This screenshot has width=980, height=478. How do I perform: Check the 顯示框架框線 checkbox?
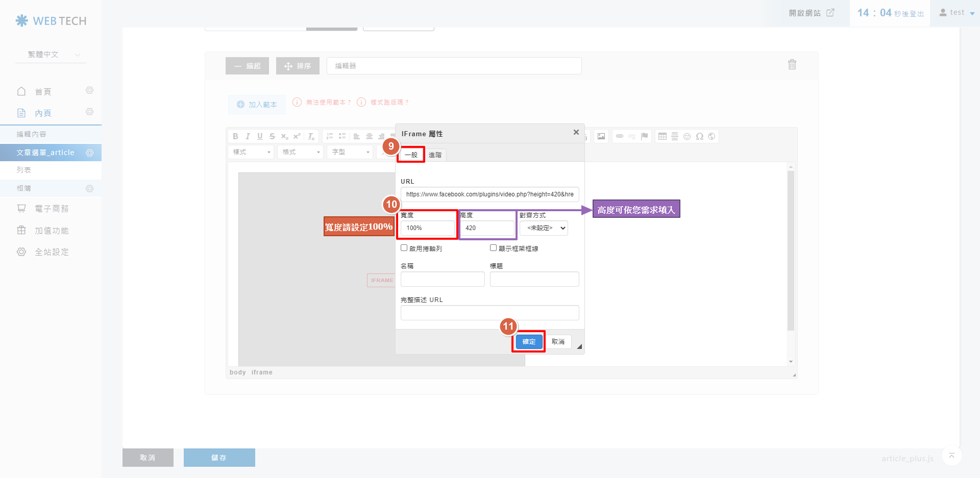(x=493, y=248)
